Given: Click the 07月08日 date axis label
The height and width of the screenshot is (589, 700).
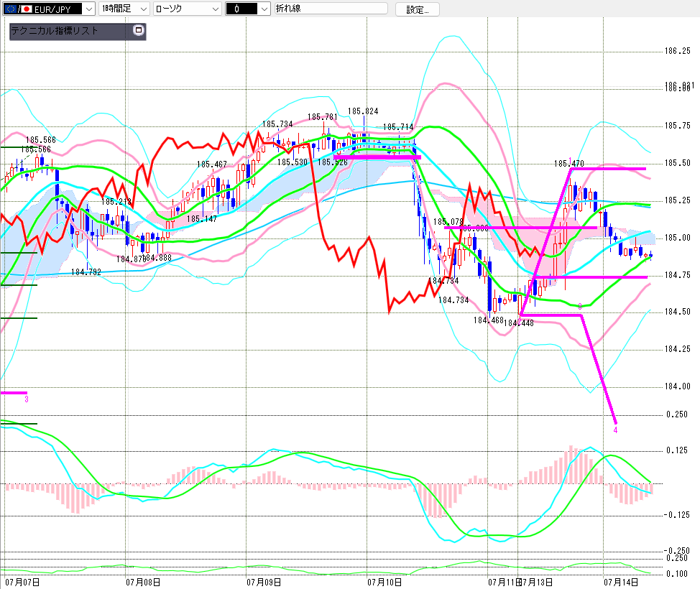Looking at the screenshot, I should (x=143, y=583).
